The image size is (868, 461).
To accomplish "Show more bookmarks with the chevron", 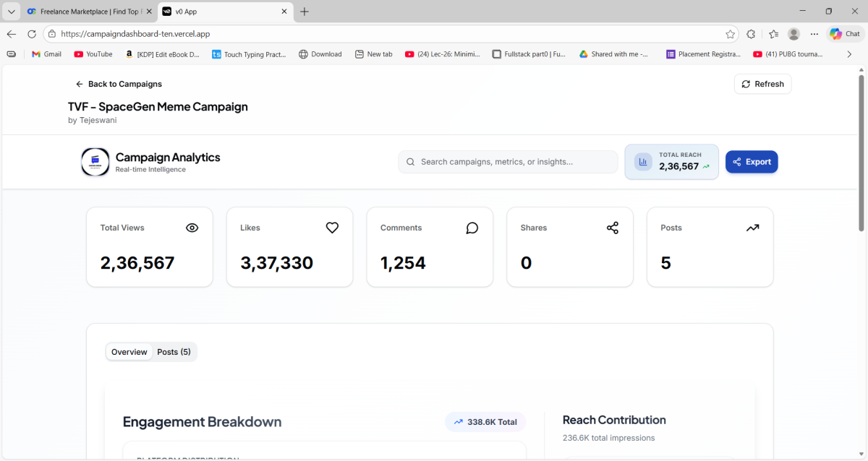I will tap(849, 54).
